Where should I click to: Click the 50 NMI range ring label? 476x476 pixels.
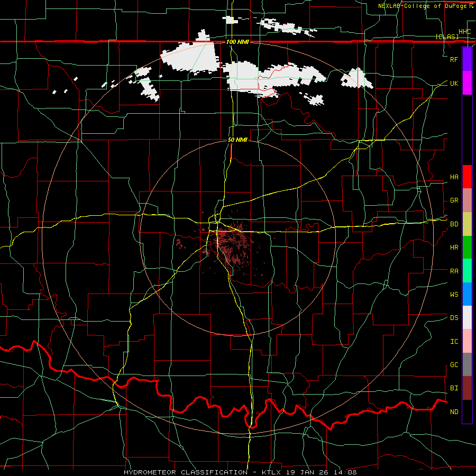(x=237, y=140)
